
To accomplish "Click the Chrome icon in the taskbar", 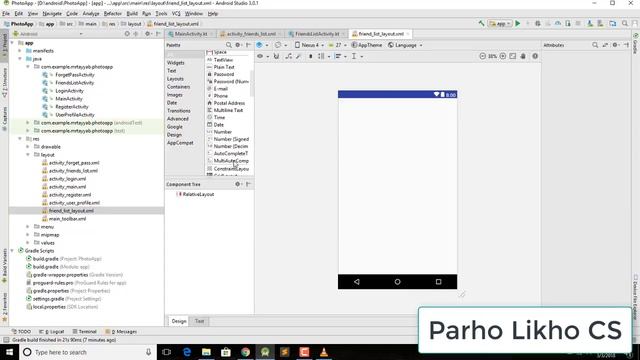I will pos(245,352).
